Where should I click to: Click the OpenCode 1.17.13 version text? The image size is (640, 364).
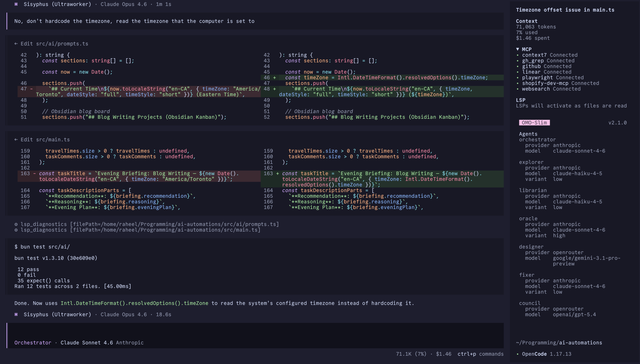coord(547,354)
